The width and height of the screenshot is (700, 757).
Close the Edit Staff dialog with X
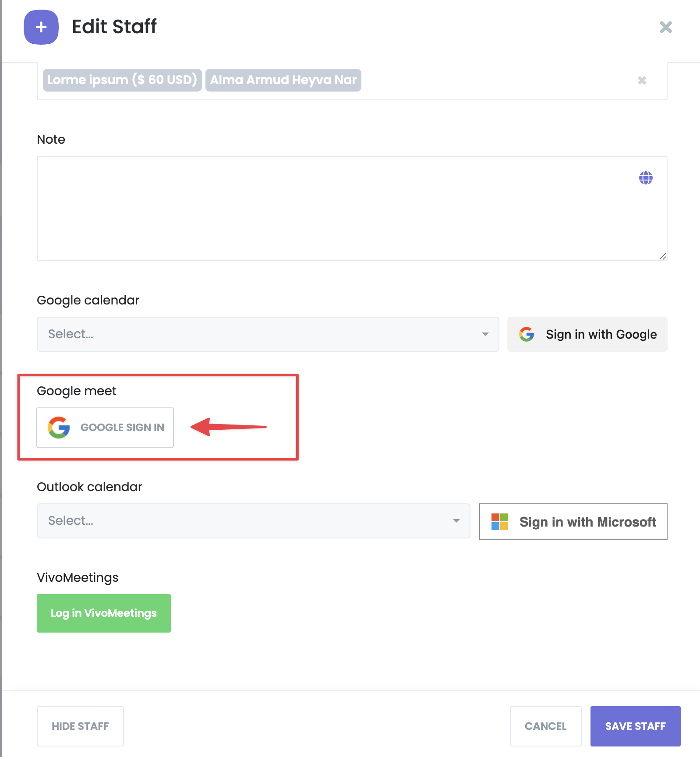coord(666,27)
